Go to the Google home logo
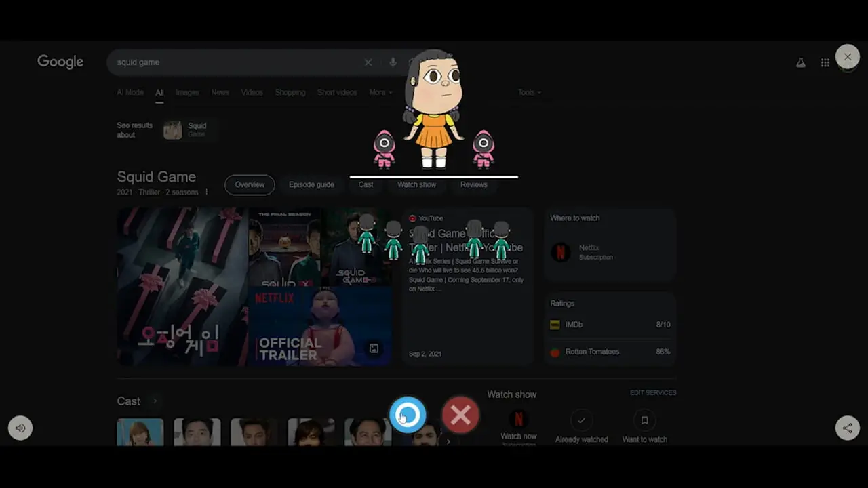Screen dimensions: 868x488 tap(60, 62)
